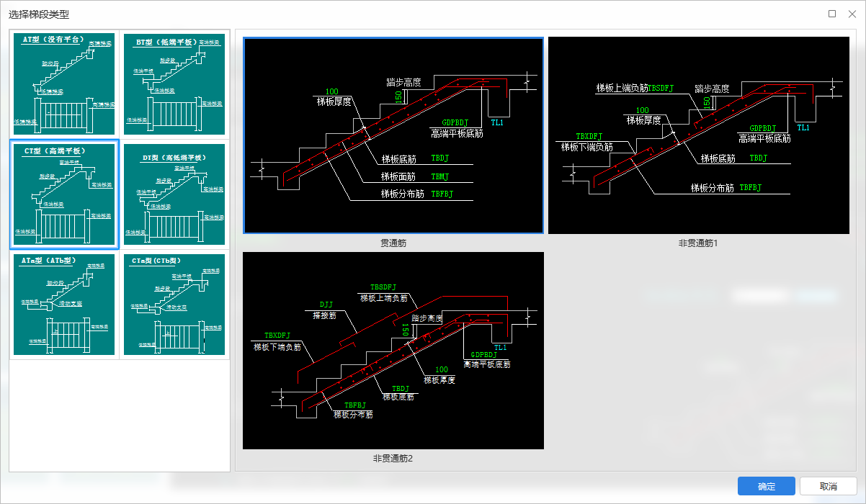Maximize the 选择梯段类型 dialog

(832, 14)
